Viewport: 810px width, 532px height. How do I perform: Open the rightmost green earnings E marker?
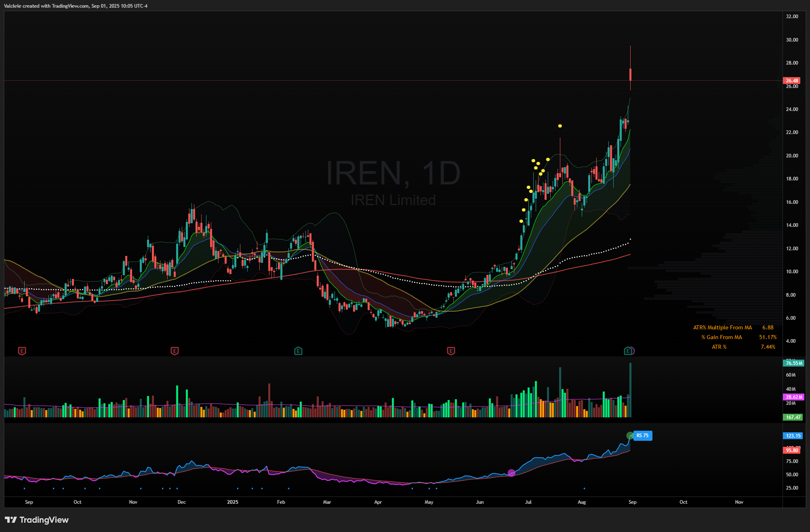pos(628,351)
